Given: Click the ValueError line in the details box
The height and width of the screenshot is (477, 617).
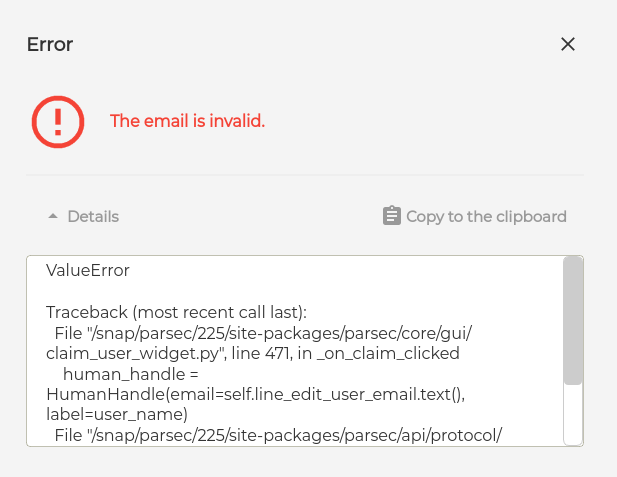Looking at the screenshot, I should [x=88, y=270].
